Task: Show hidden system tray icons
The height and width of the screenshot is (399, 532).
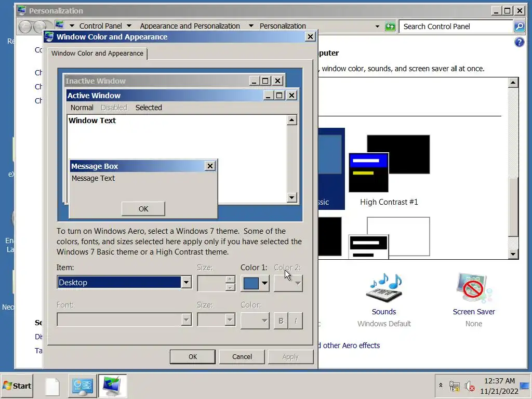Action: (441, 385)
